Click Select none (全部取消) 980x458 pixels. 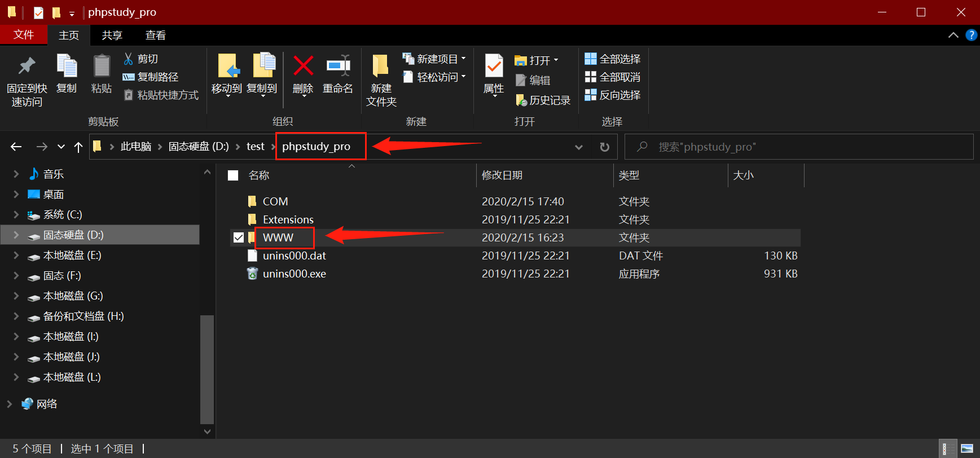coord(613,77)
